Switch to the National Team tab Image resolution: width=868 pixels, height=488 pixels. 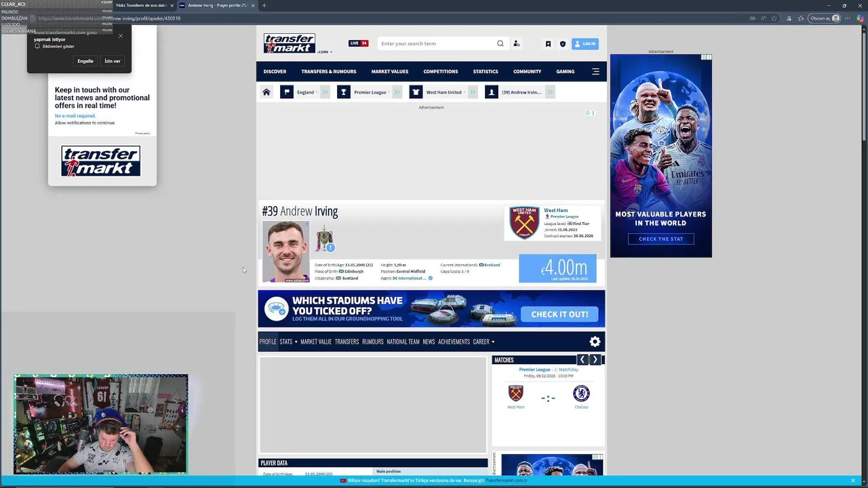click(403, 342)
